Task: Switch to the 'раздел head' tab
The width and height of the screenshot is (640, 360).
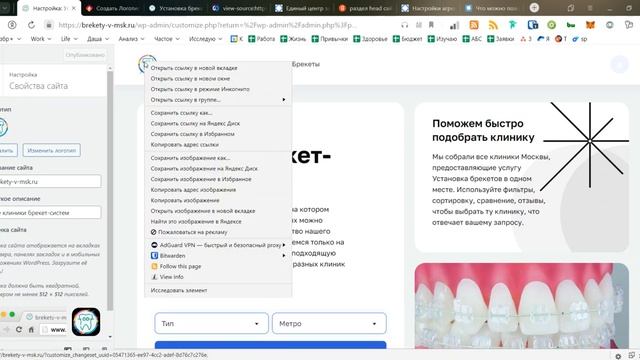Action: [365, 8]
